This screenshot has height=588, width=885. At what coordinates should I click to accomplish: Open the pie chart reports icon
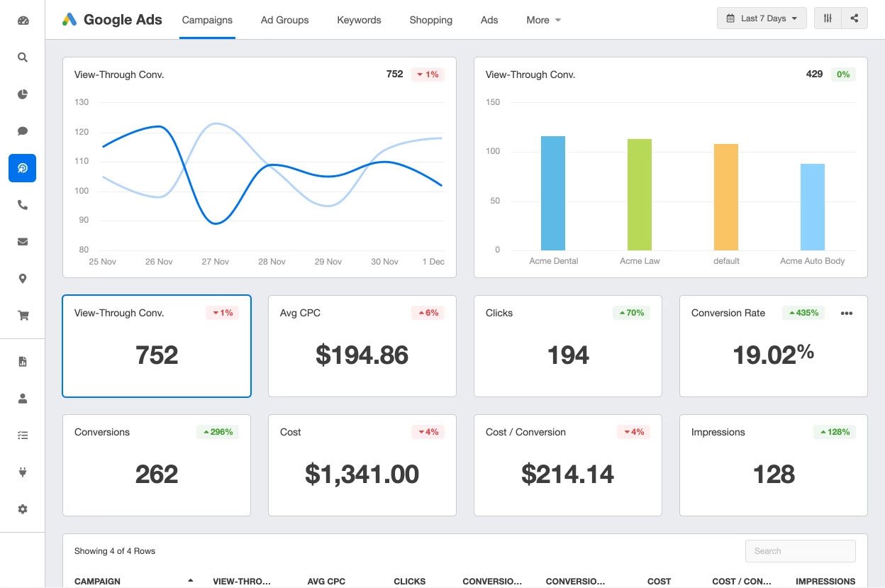pos(23,94)
